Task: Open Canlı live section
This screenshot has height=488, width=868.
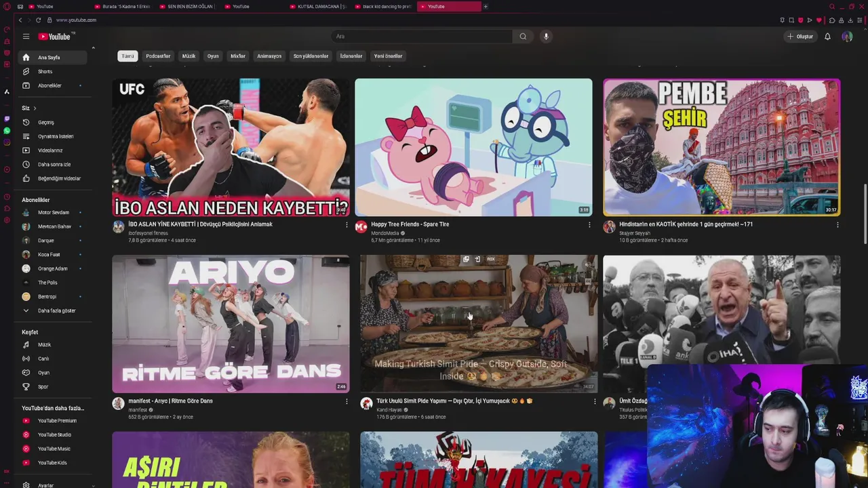Action: (53, 359)
